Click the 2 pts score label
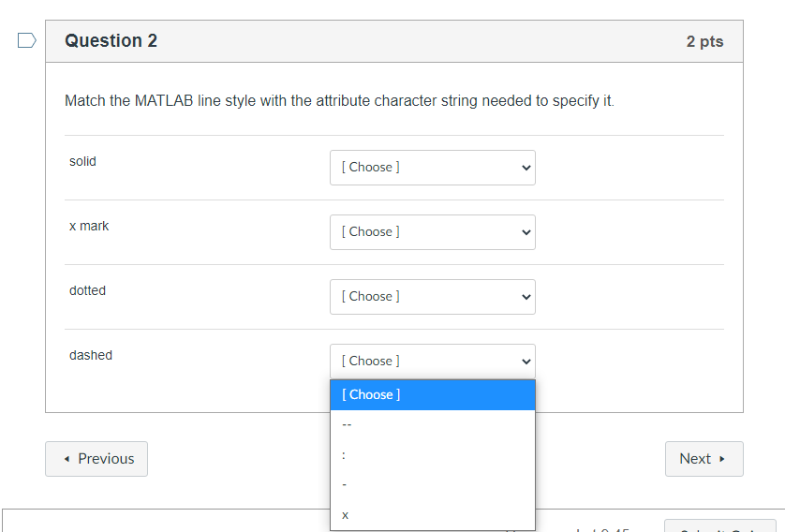Image resolution: width=785 pixels, height=532 pixels. pos(704,42)
